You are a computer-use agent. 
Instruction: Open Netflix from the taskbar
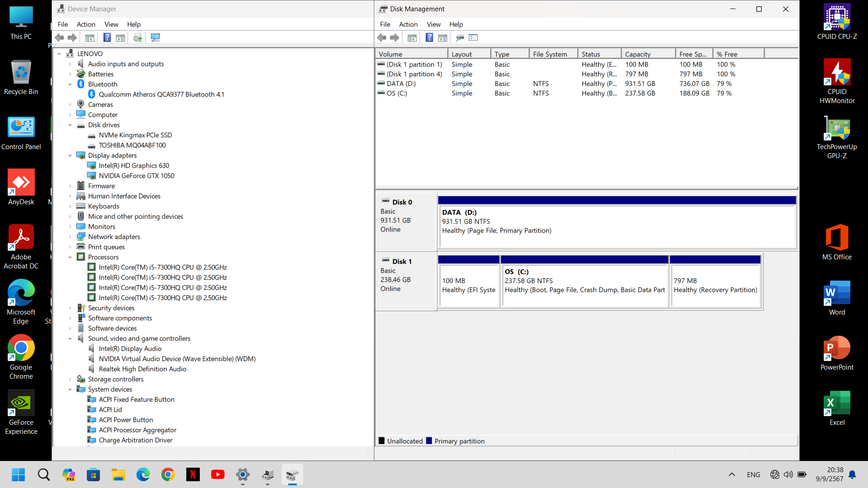pyautogui.click(x=193, y=474)
